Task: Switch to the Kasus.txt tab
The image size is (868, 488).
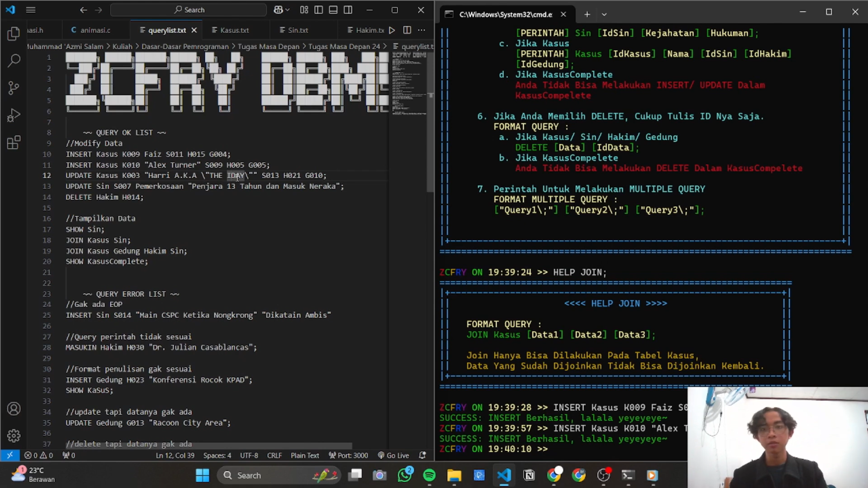Action: [234, 30]
